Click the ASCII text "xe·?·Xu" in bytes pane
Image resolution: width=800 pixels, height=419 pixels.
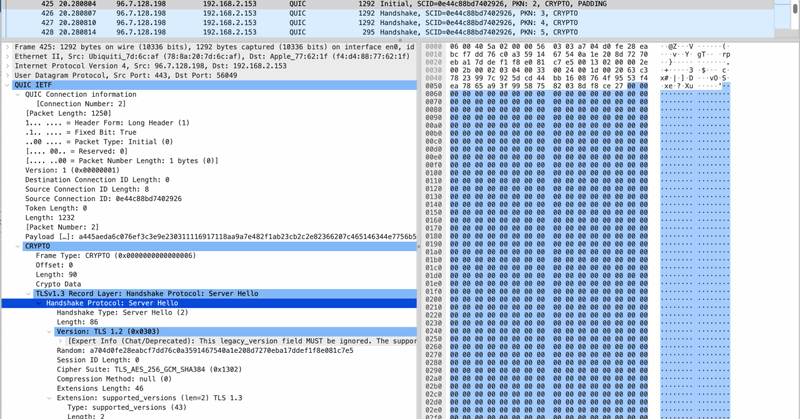coord(677,86)
